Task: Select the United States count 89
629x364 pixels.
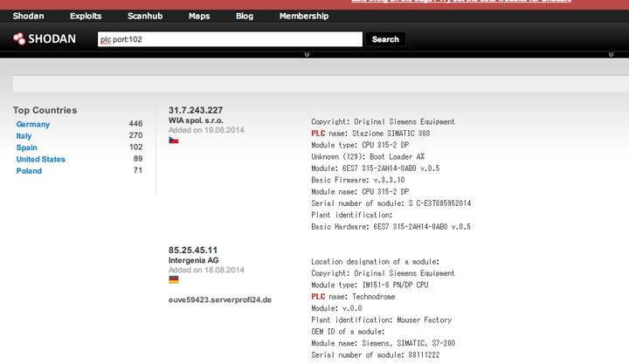Action: 138,158
